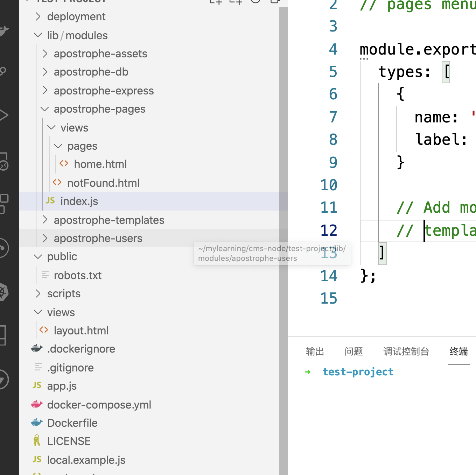Click the whale icon beside .dockerignore

[x=37, y=348]
